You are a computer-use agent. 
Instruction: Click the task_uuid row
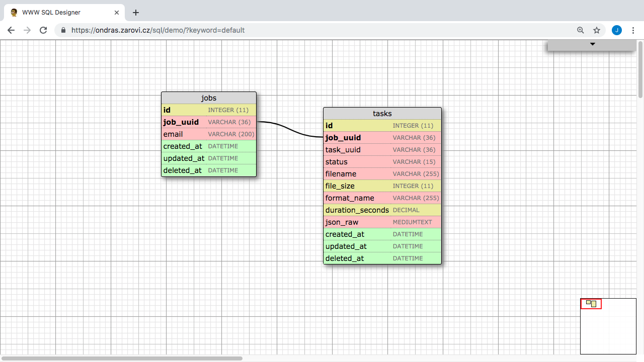[382, 149]
